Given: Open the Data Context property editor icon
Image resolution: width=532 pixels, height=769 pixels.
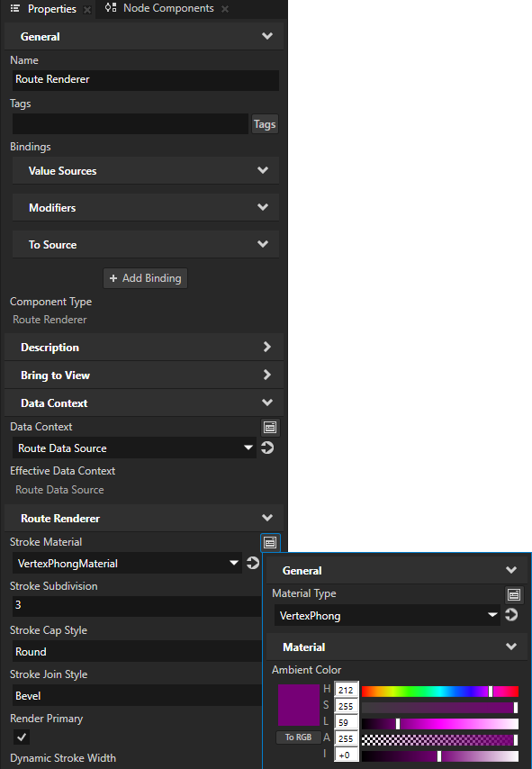Looking at the screenshot, I should [270, 427].
